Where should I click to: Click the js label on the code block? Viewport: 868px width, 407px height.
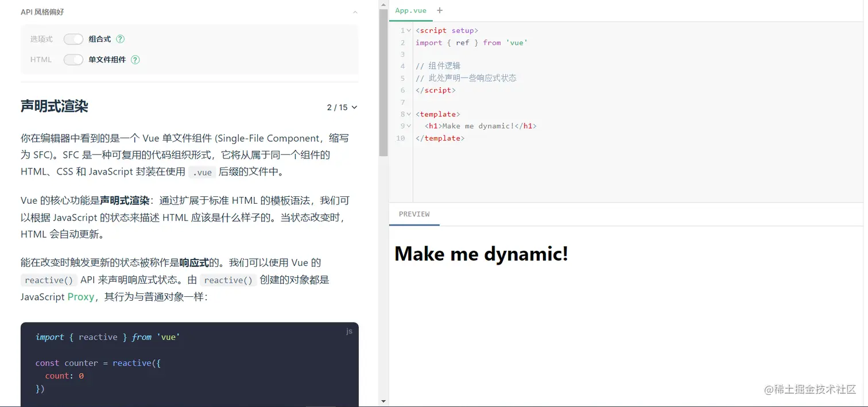point(349,331)
